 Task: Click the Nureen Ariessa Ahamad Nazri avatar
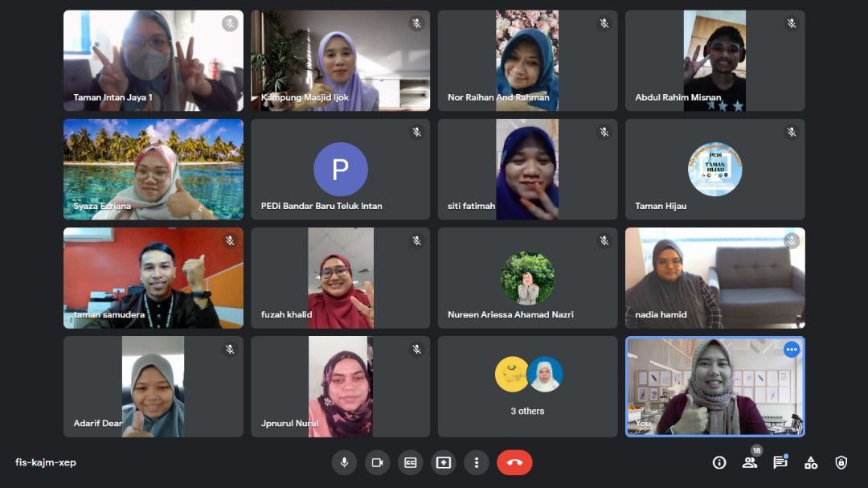tap(527, 278)
